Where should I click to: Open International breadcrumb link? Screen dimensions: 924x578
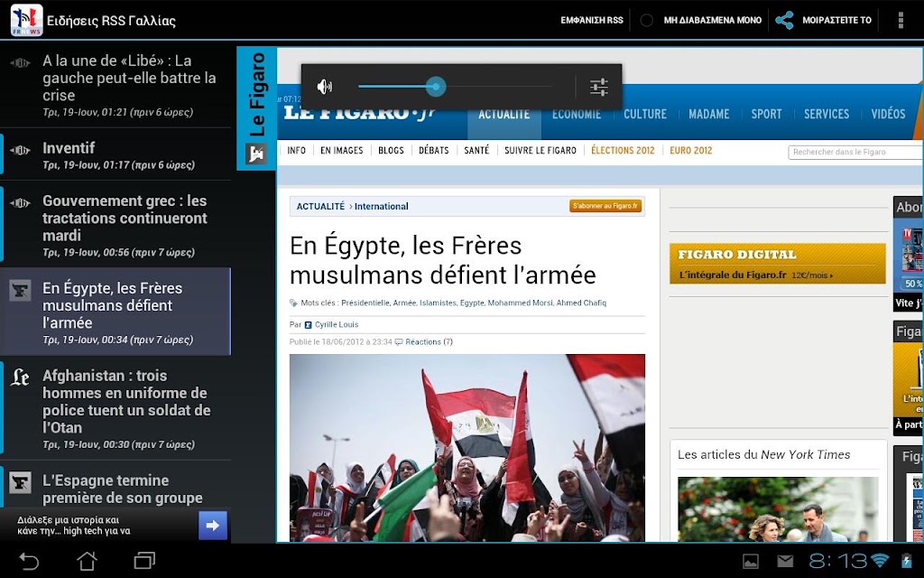[382, 207]
